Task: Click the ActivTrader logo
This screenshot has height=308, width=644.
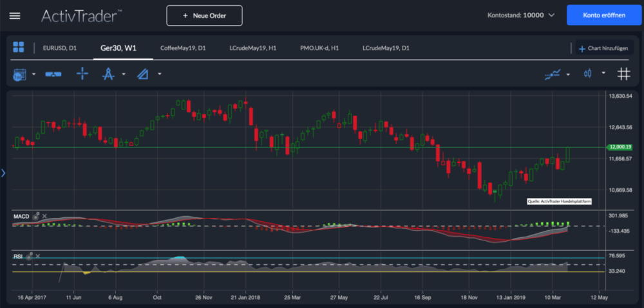Action: click(x=81, y=15)
